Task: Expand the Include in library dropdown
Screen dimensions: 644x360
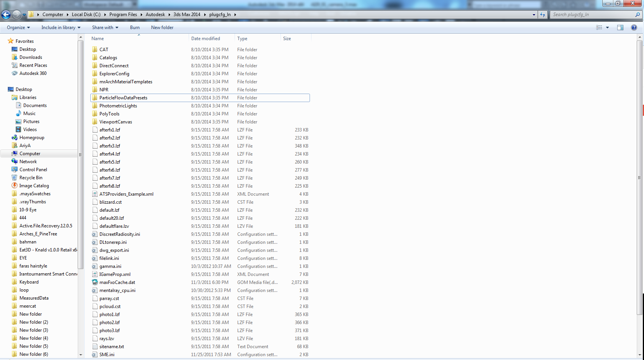Action: pyautogui.click(x=61, y=28)
